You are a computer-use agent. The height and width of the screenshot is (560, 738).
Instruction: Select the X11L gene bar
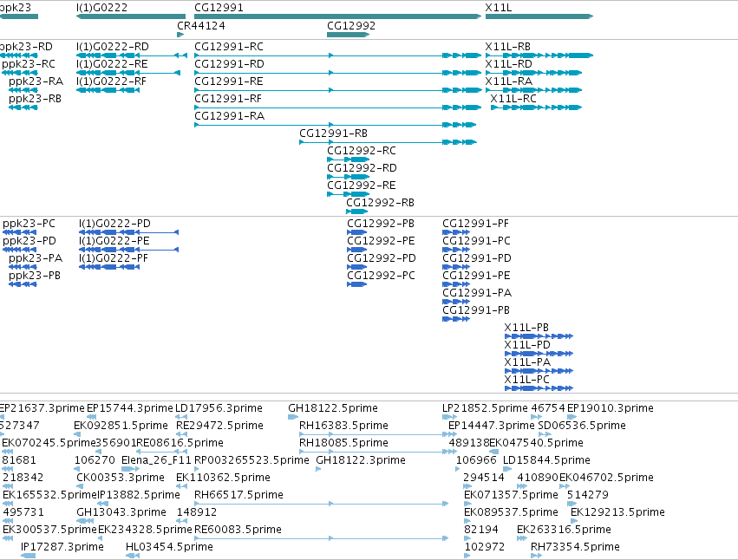point(539,16)
